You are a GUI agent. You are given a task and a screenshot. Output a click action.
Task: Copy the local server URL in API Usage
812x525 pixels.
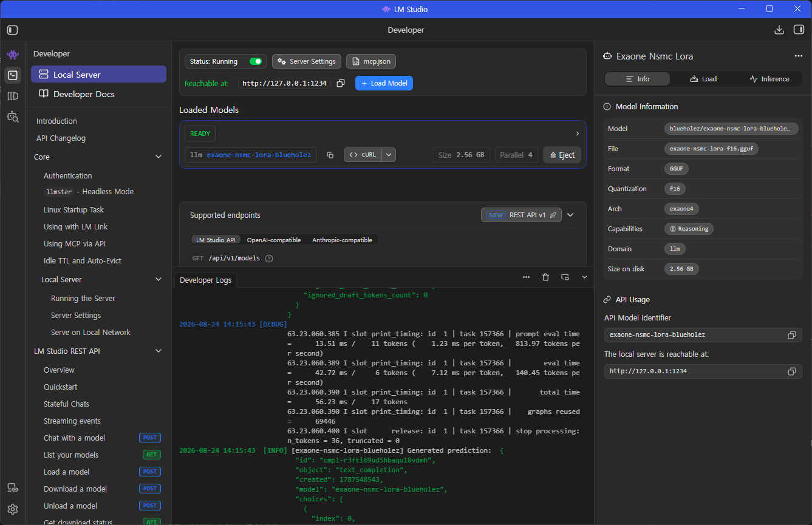click(791, 371)
